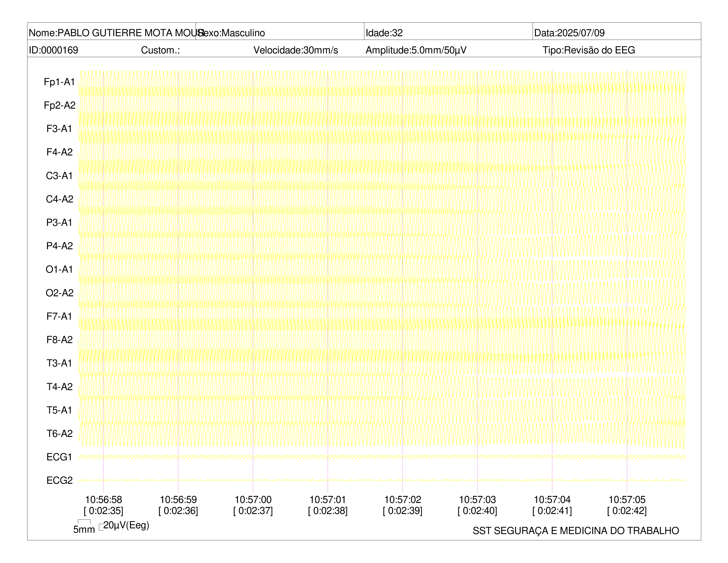Select the O2-A2 channel label
The image size is (728, 563).
click(x=59, y=293)
